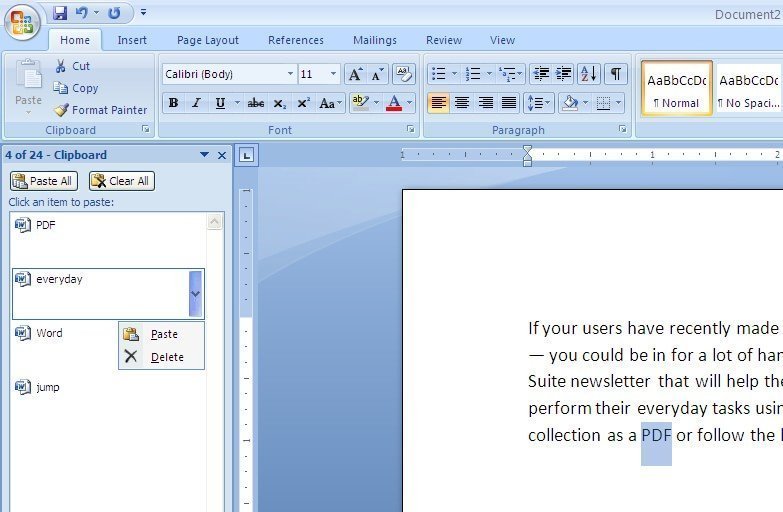Open the font size dropdown
The height and width of the screenshot is (512, 783).
pyautogui.click(x=334, y=74)
